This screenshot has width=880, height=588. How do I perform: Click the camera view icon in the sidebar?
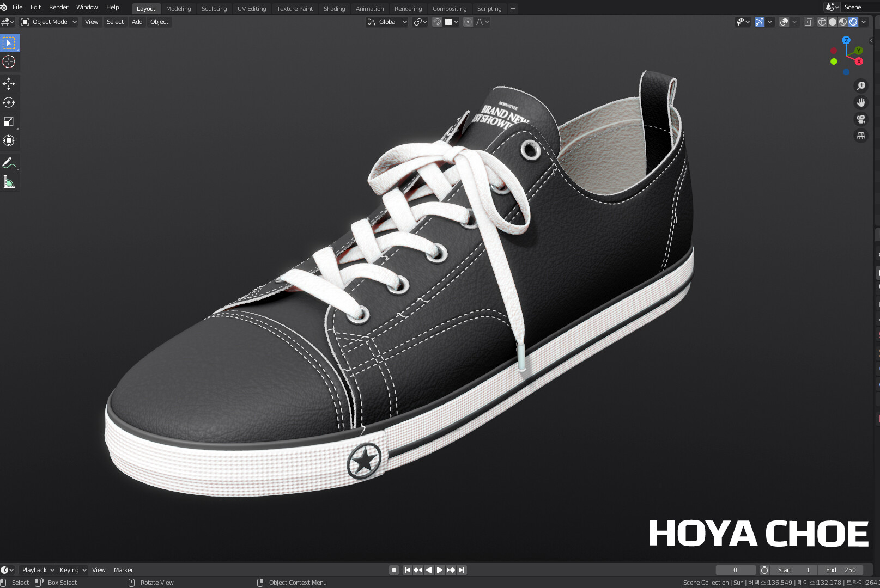coord(861,119)
